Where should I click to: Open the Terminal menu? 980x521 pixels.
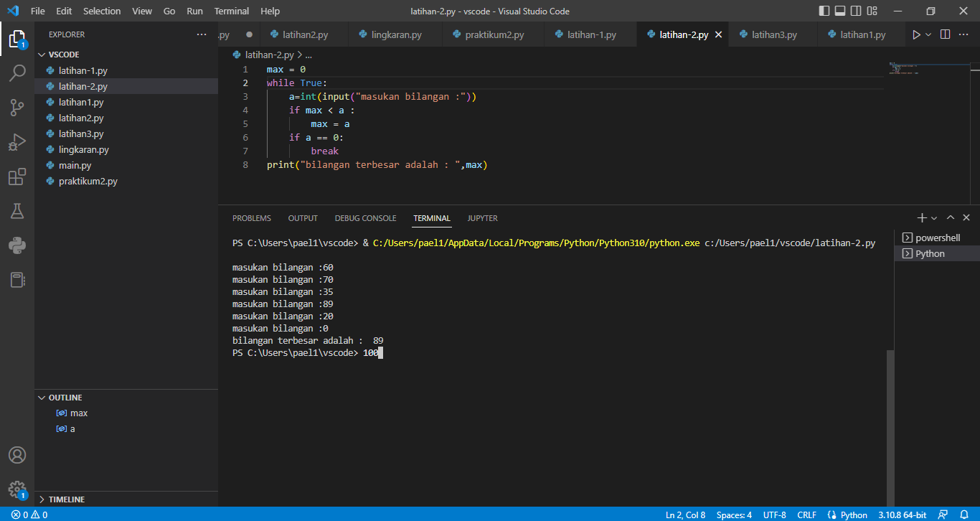[231, 11]
